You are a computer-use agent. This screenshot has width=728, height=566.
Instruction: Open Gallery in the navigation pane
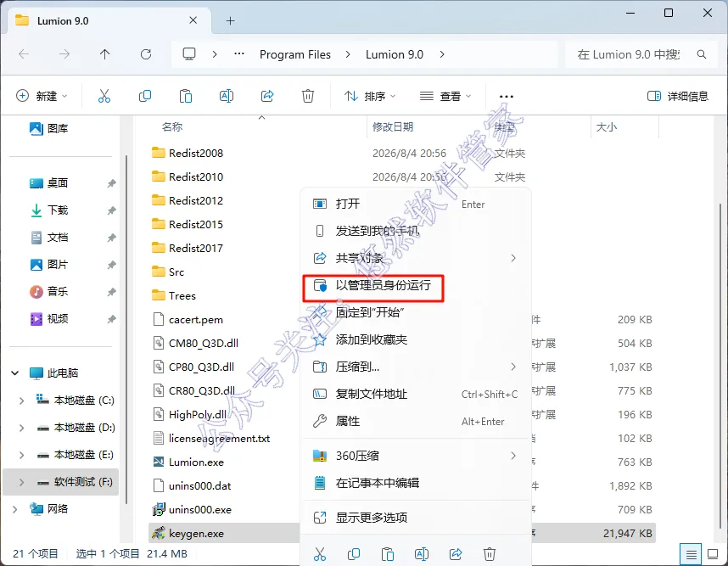48,128
